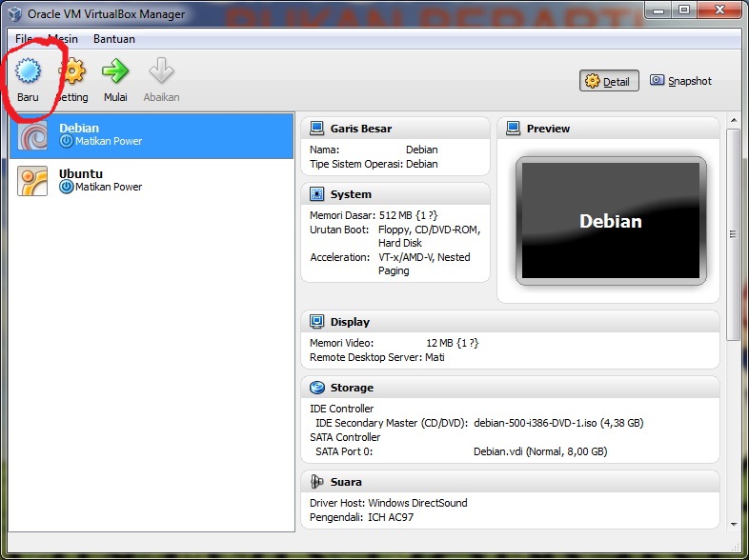Select the Debian virtual machine

[x=152, y=135]
